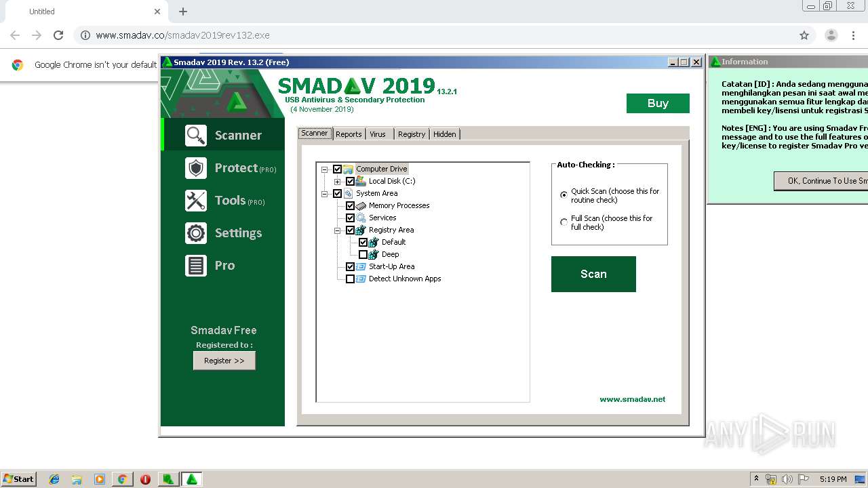Viewport: 868px width, 488px height.
Task: Click the System Area icon
Action: click(x=349, y=193)
